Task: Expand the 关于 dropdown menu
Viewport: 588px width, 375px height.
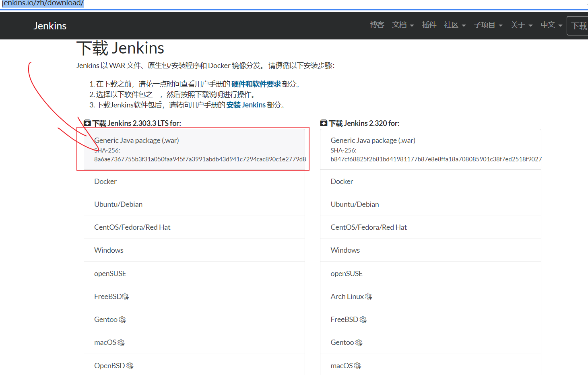Action: [x=522, y=25]
